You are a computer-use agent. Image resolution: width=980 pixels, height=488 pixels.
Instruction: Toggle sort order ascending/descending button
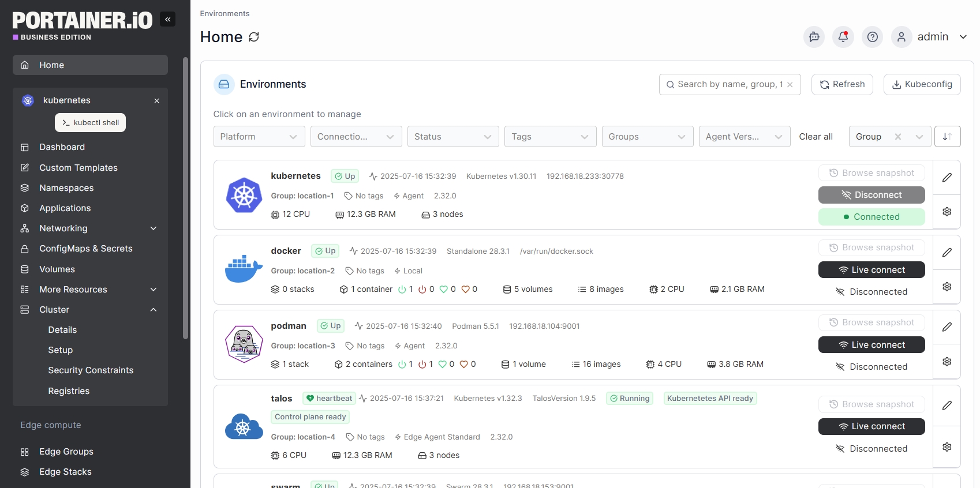click(947, 137)
